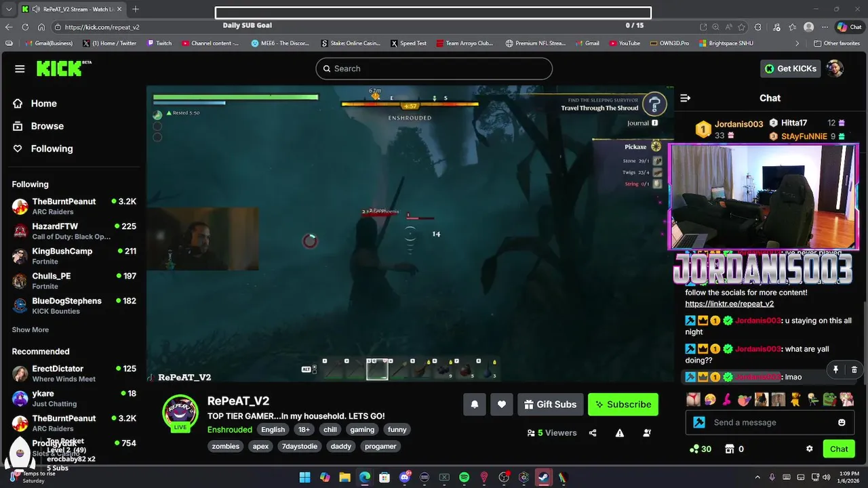Open a new browser tab
The height and width of the screenshot is (488, 868).
pos(136,9)
